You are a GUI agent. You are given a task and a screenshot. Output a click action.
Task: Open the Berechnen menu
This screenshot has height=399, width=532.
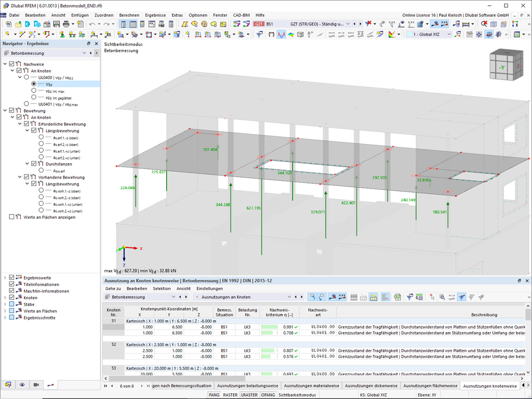point(129,15)
